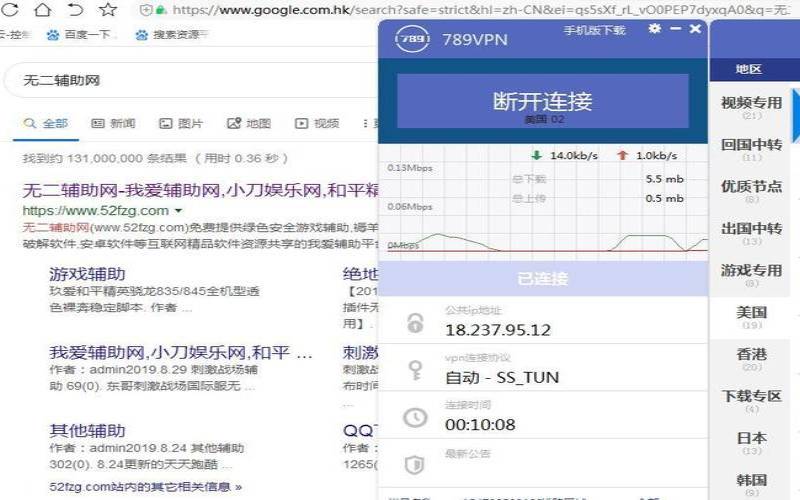
Task: Bookmark page with the star icon
Action: pyautogui.click(x=108, y=9)
